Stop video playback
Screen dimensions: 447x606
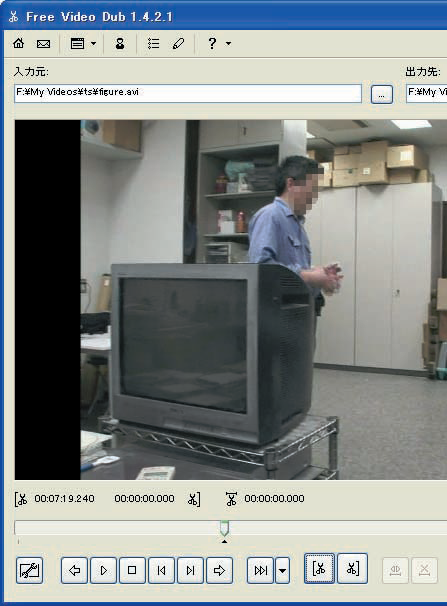pyautogui.click(x=132, y=570)
